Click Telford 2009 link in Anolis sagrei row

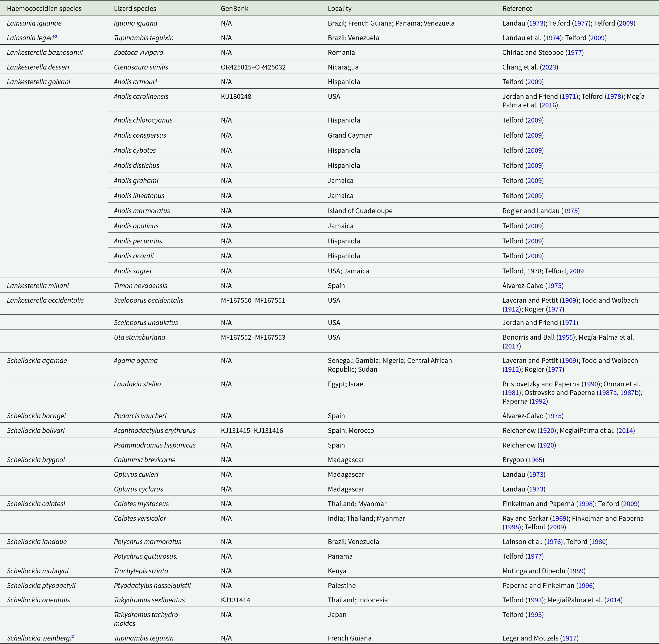pos(576,271)
